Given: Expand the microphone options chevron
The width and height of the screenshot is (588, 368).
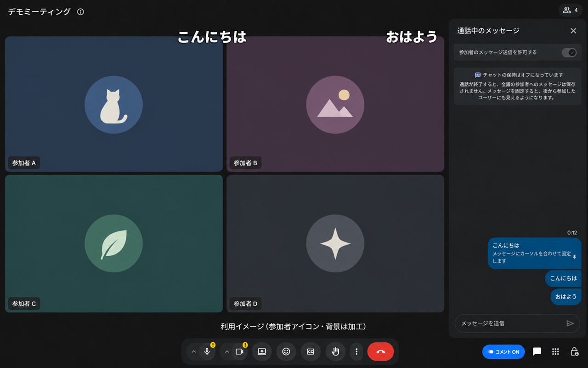Looking at the screenshot, I should point(193,352).
